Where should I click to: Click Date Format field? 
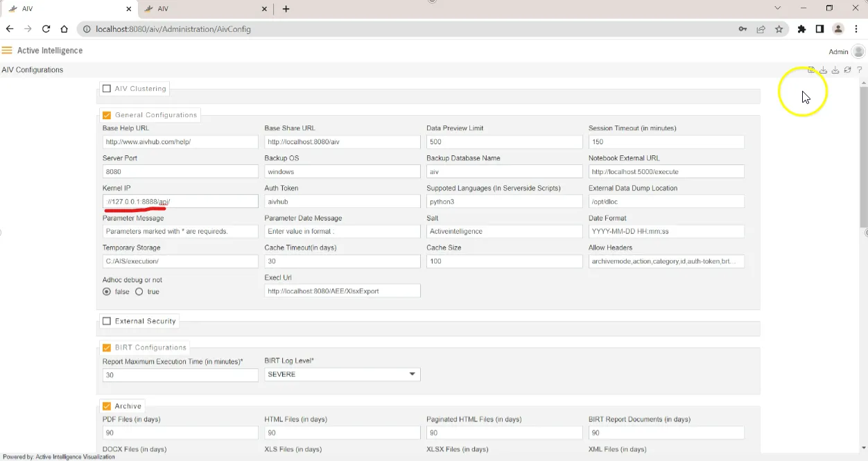pos(666,232)
